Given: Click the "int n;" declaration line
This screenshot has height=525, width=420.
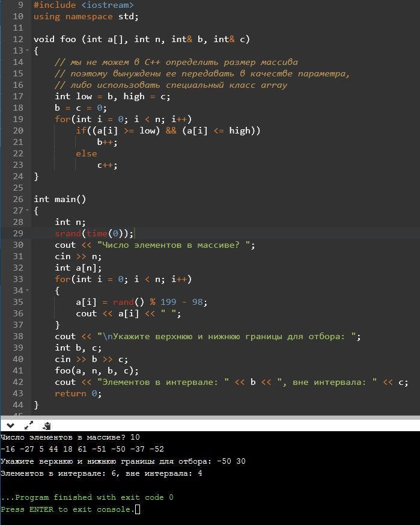Looking at the screenshot, I should [70, 222].
